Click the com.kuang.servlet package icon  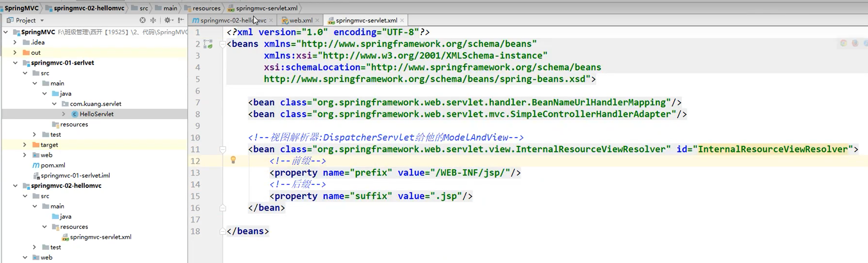pos(65,104)
